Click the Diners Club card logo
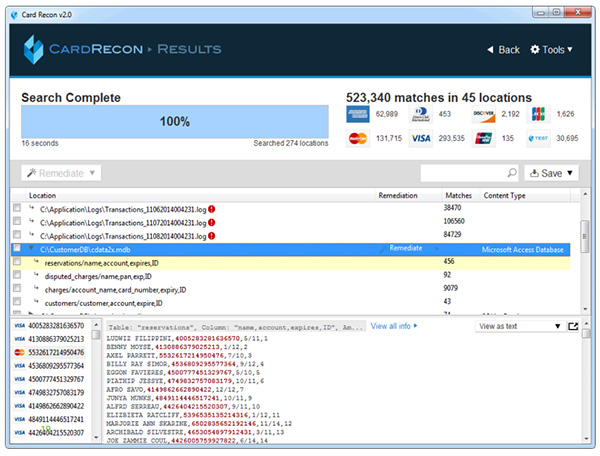Image resolution: width=600 pixels, height=456 pixels. click(421, 114)
